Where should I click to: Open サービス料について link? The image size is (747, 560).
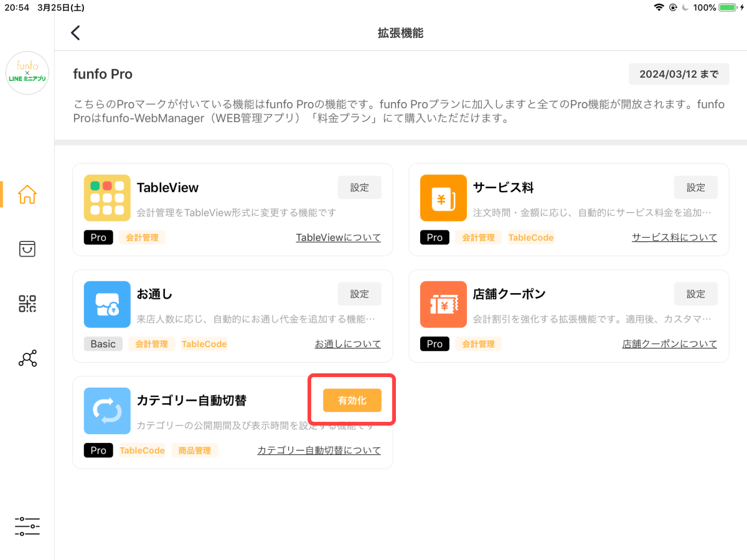coord(675,238)
